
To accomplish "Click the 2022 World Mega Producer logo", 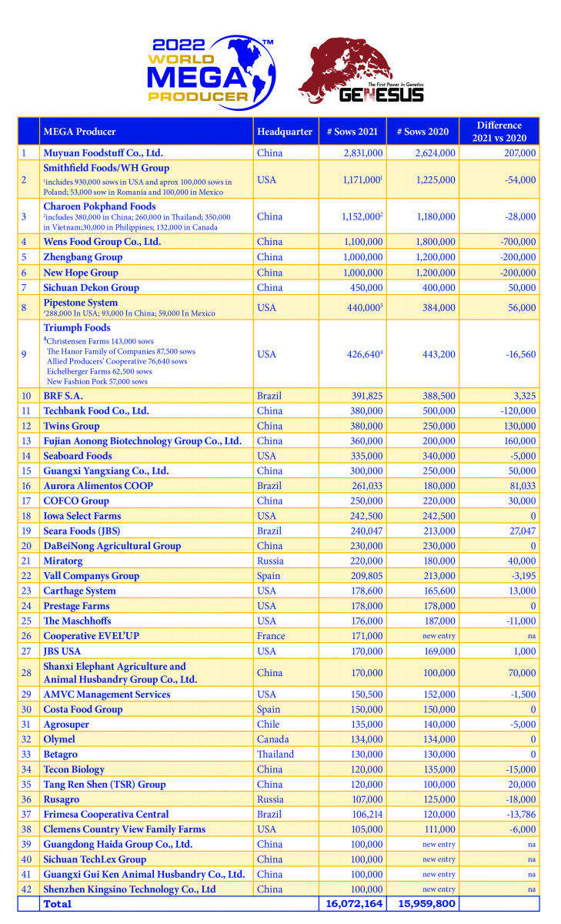I will 209,71.
